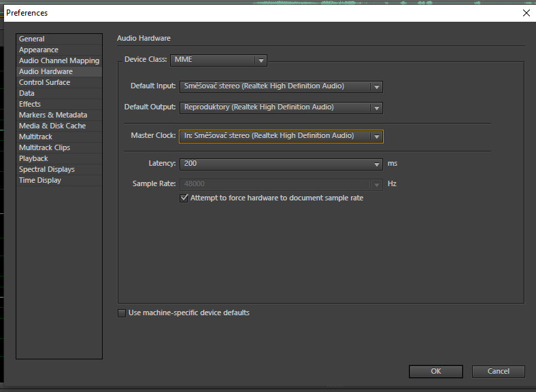Open the Multitrack Clips category

click(44, 147)
